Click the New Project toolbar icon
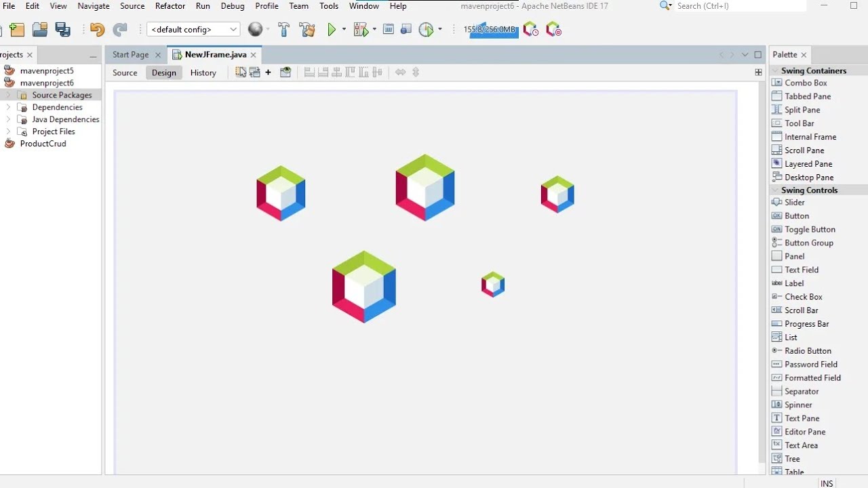Screen dimensions: 868x488 pyautogui.click(x=17, y=30)
